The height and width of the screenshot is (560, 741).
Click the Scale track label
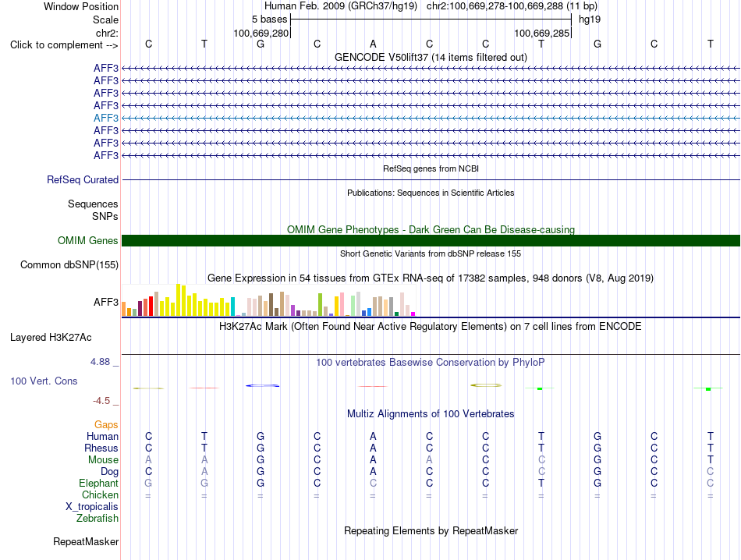point(105,19)
